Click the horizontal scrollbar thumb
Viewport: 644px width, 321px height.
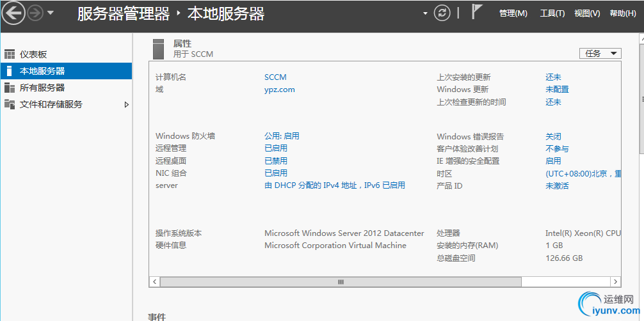(341, 281)
